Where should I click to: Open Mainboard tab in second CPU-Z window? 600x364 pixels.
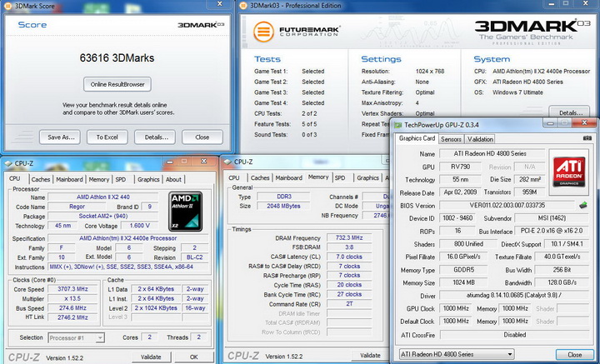[x=289, y=177]
